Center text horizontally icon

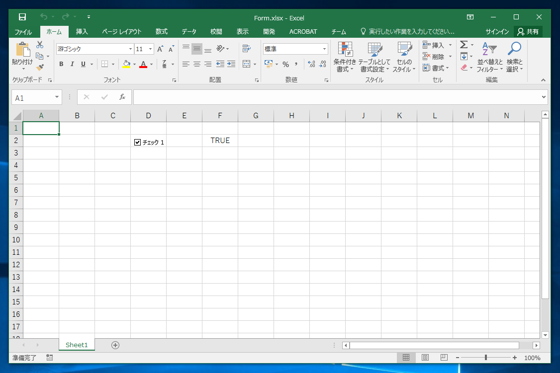click(x=197, y=64)
